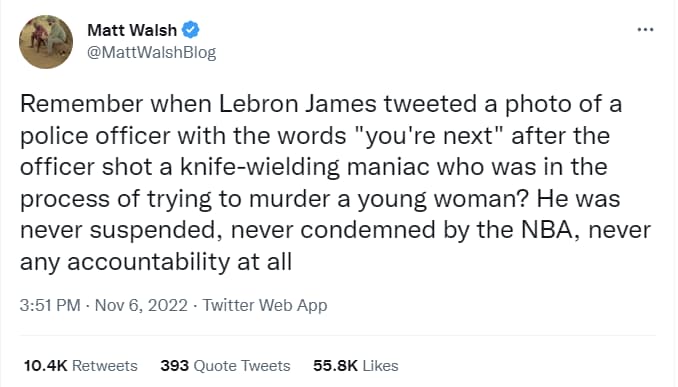Open the Twitter Web App source link

(265, 305)
